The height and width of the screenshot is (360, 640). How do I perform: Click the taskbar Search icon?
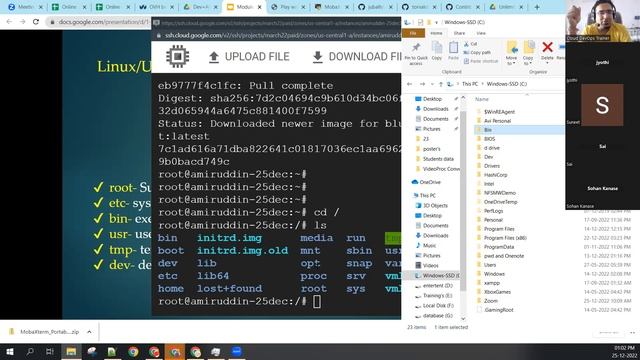coord(30,352)
